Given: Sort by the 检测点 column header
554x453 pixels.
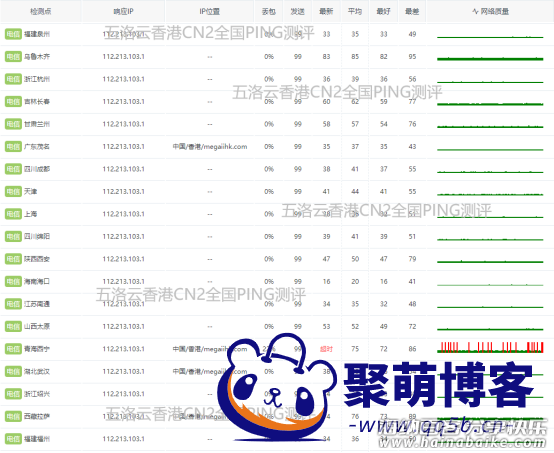Looking at the screenshot, I should 41,12.
